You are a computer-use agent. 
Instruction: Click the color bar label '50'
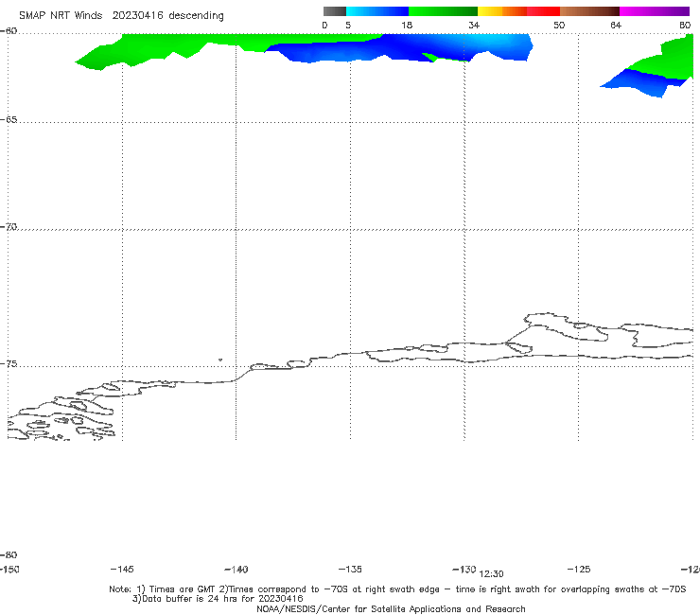[x=559, y=25]
